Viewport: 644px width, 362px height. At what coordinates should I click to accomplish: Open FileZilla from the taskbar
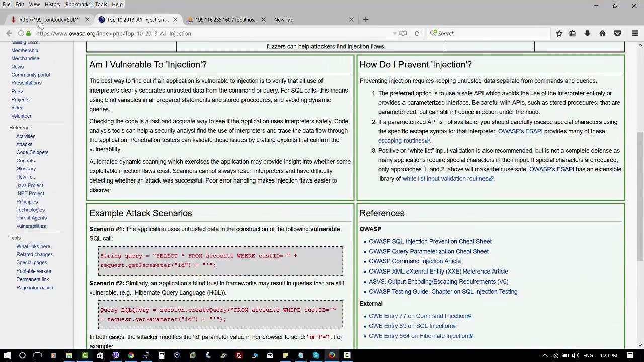coord(239,355)
